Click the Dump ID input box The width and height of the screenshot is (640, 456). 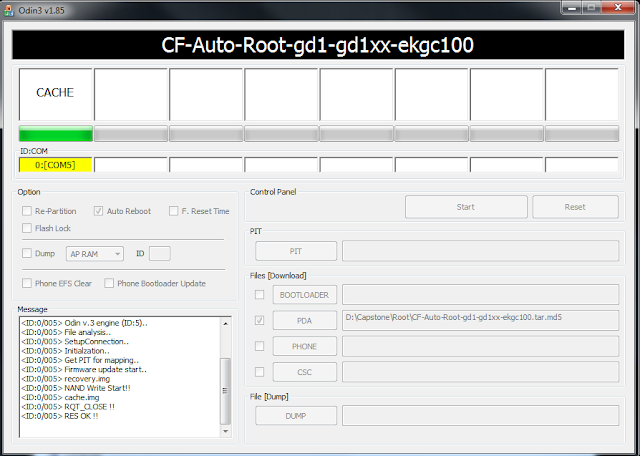160,254
